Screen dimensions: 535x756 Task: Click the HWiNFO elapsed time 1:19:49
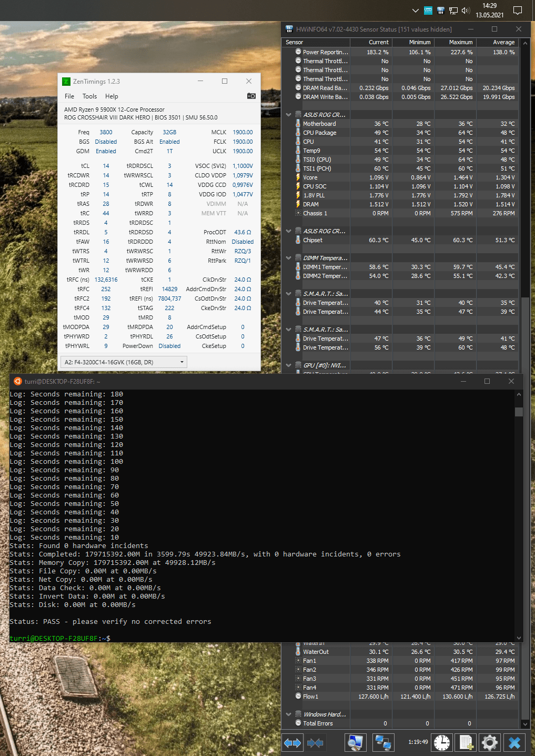click(418, 742)
